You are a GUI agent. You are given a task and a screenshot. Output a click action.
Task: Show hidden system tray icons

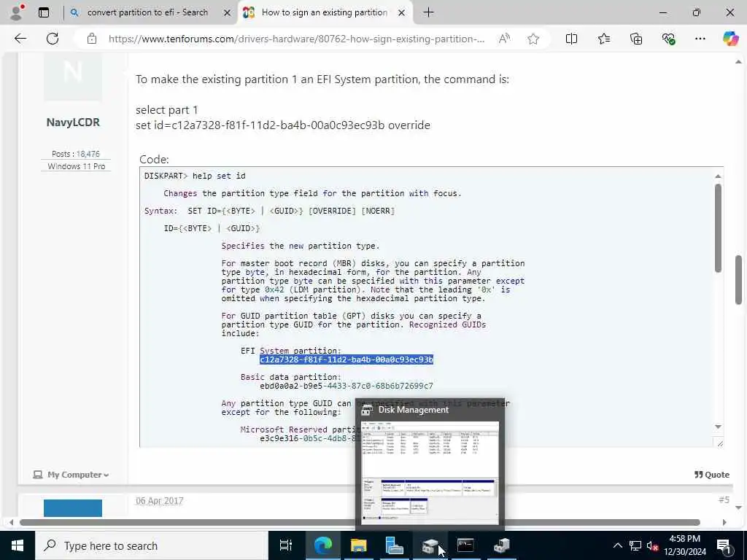pos(617,545)
